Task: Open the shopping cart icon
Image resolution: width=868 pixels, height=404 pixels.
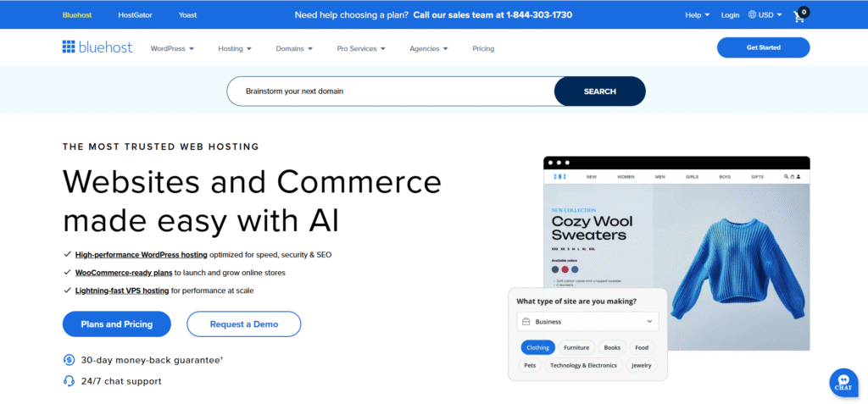Action: click(x=800, y=15)
